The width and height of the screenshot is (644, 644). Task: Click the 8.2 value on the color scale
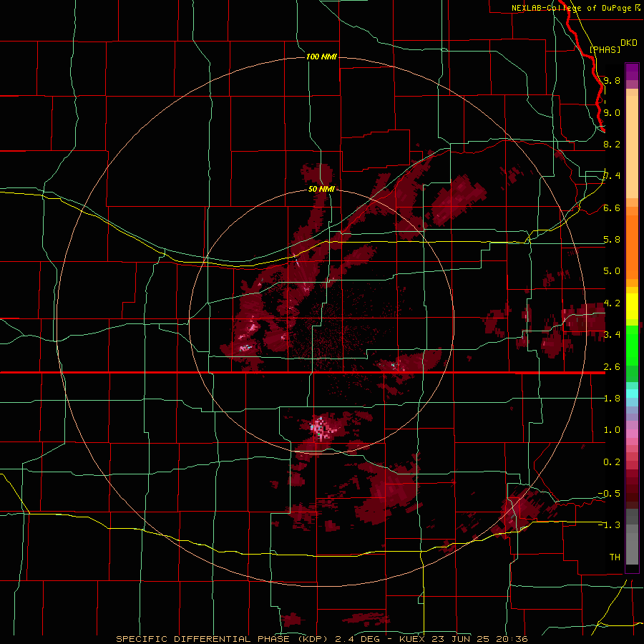[x=612, y=144]
